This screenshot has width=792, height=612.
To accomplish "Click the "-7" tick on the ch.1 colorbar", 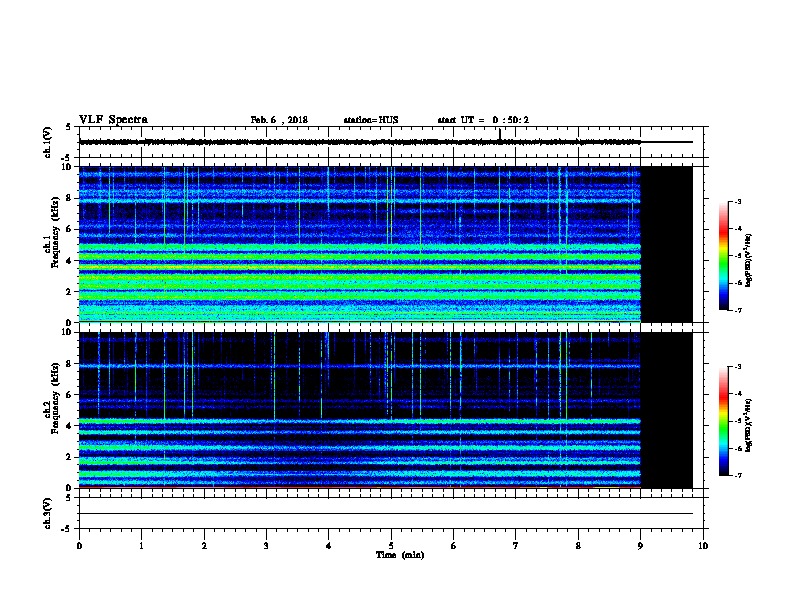I will pos(737,310).
